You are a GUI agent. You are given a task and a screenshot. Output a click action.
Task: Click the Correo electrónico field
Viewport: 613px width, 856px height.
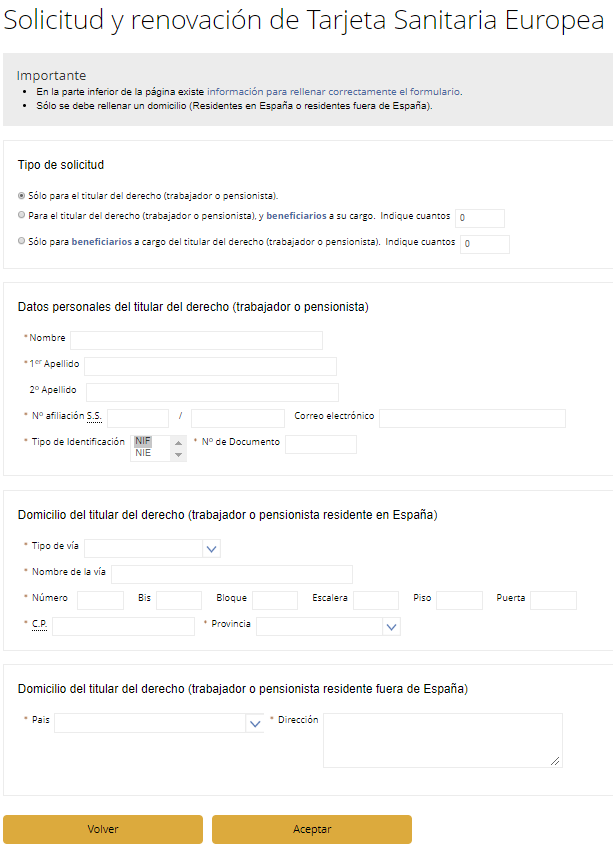472,418
